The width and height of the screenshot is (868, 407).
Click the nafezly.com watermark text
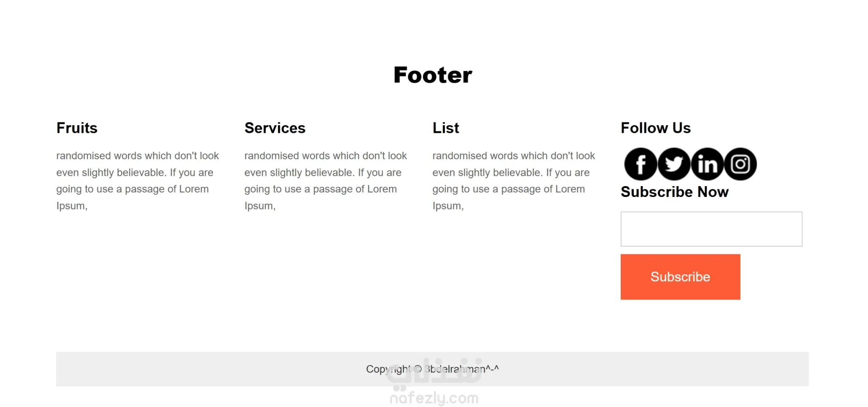434,398
